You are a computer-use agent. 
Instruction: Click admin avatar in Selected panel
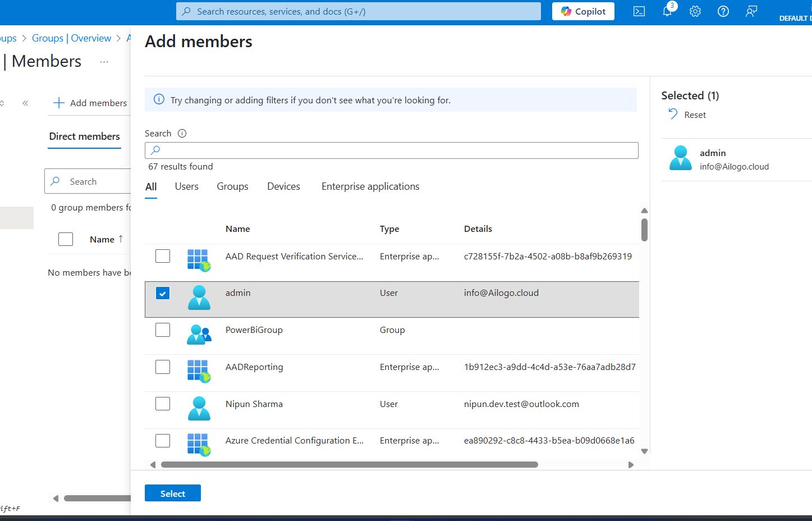(x=681, y=158)
